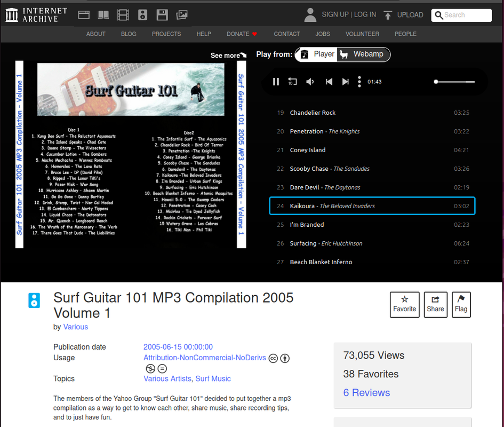Open the CONTACT menu item
504x427 pixels.
click(287, 34)
